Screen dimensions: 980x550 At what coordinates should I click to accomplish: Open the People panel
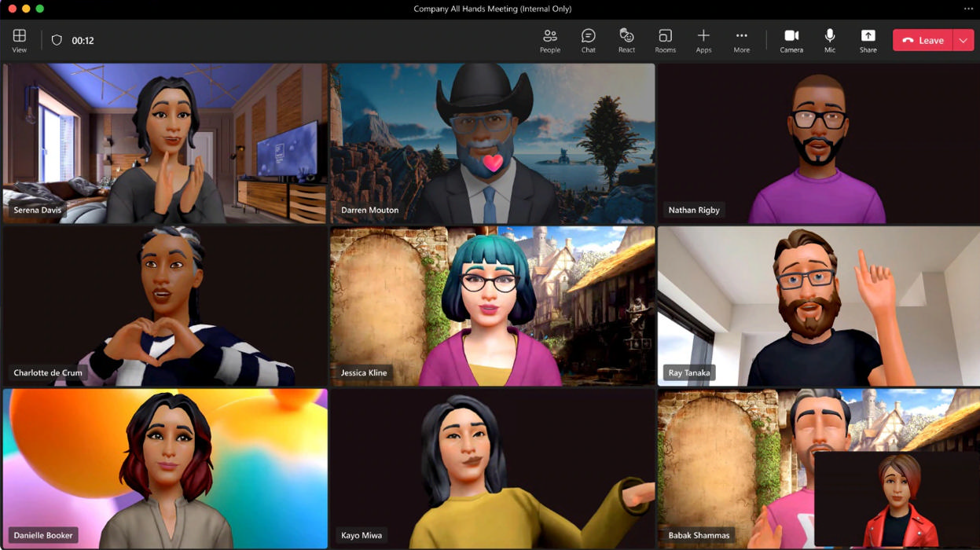550,41
